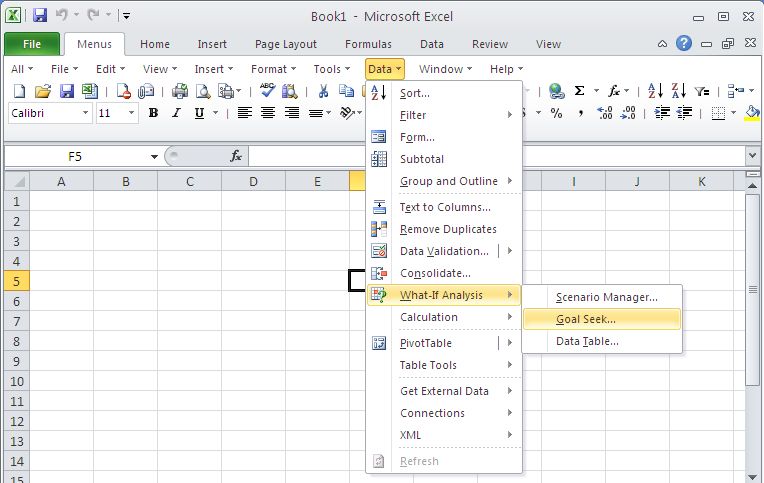
Task: Open Print Preview with the magnifier icon
Action: tap(203, 91)
